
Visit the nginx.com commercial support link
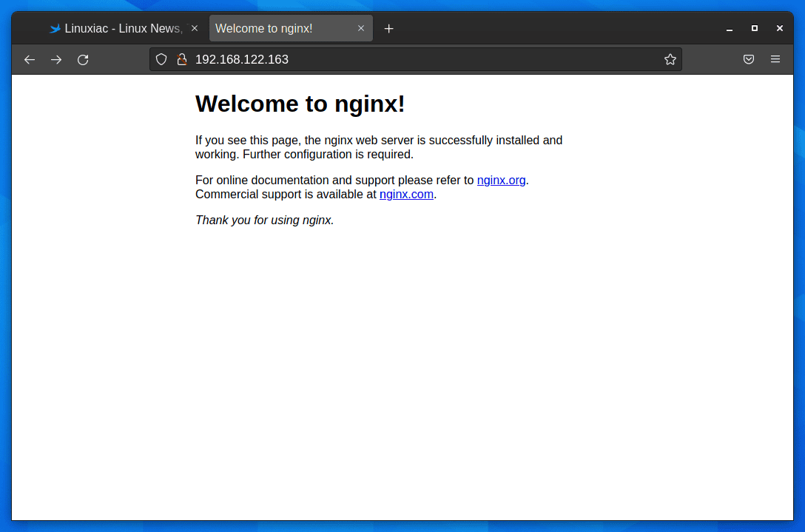(x=406, y=194)
